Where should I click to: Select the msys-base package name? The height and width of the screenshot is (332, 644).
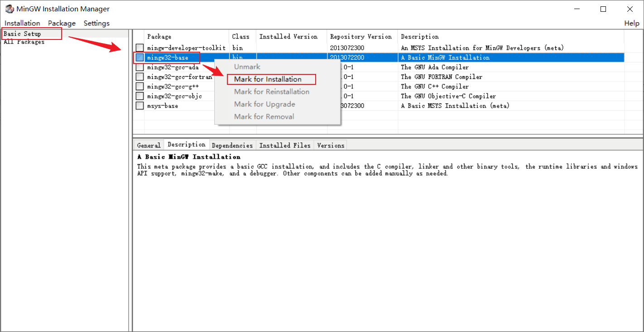pos(163,106)
